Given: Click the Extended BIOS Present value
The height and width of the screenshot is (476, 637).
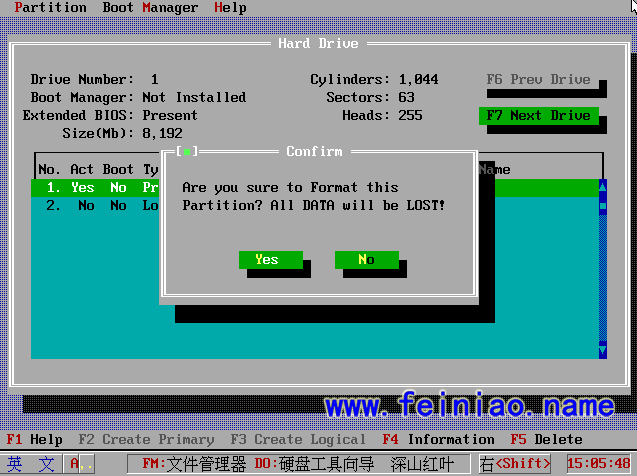Looking at the screenshot, I should point(170,116).
